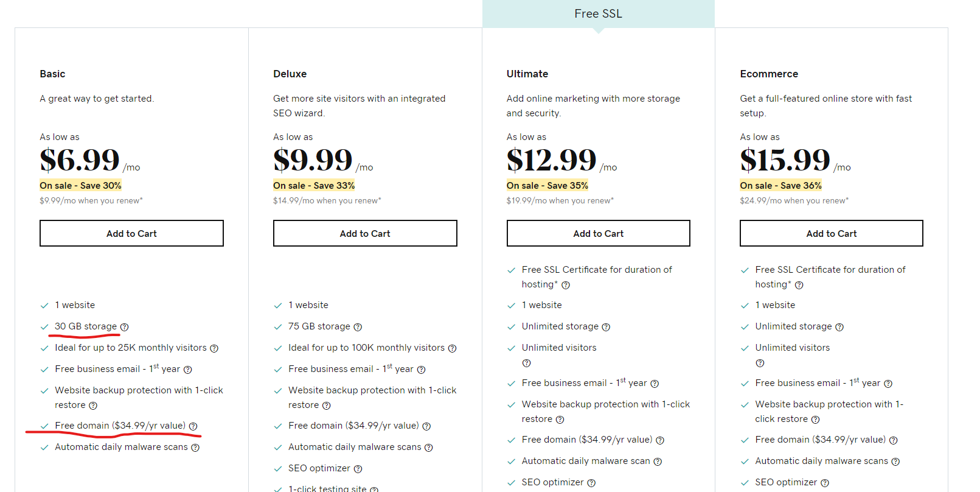Open help icon for Ultimate Unlimited storage
The image size is (980, 492).
(606, 327)
